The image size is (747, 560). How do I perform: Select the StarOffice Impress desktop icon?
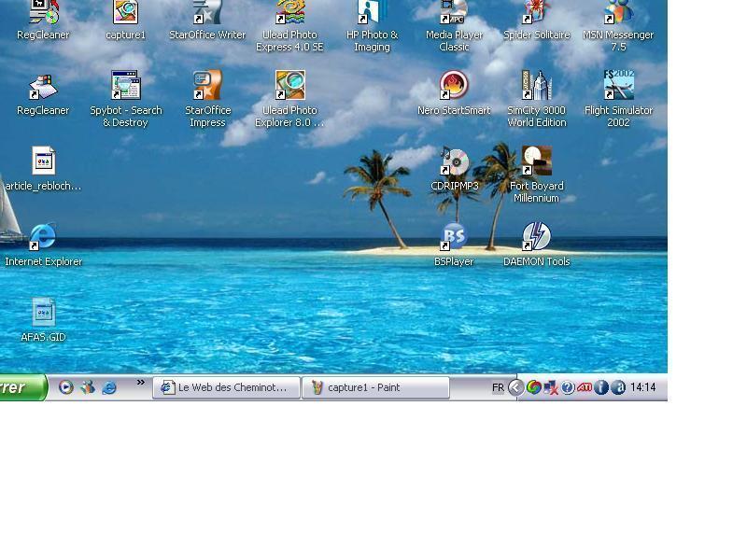coord(207,86)
